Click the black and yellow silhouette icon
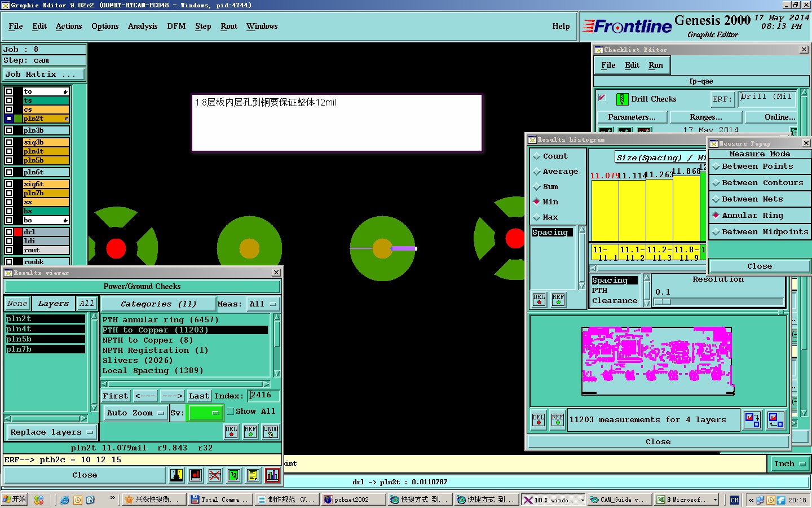Image resolution: width=812 pixels, height=508 pixels. pos(176,475)
